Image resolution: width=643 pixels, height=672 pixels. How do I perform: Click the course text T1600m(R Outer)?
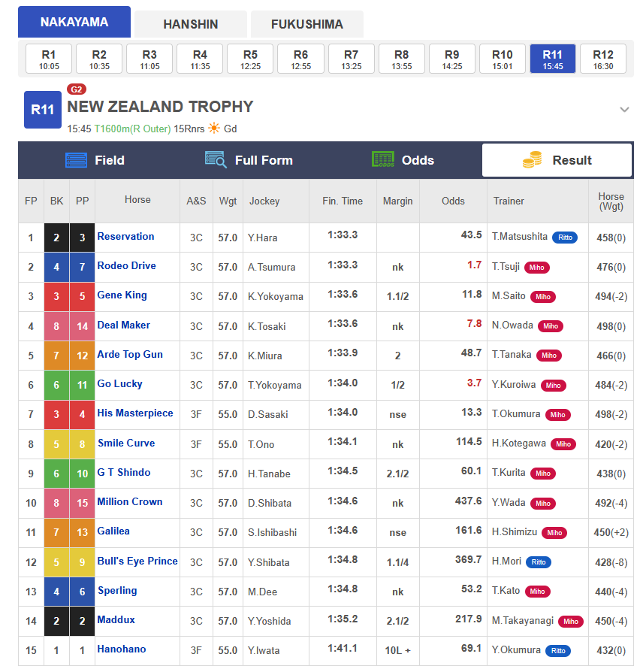132,129
